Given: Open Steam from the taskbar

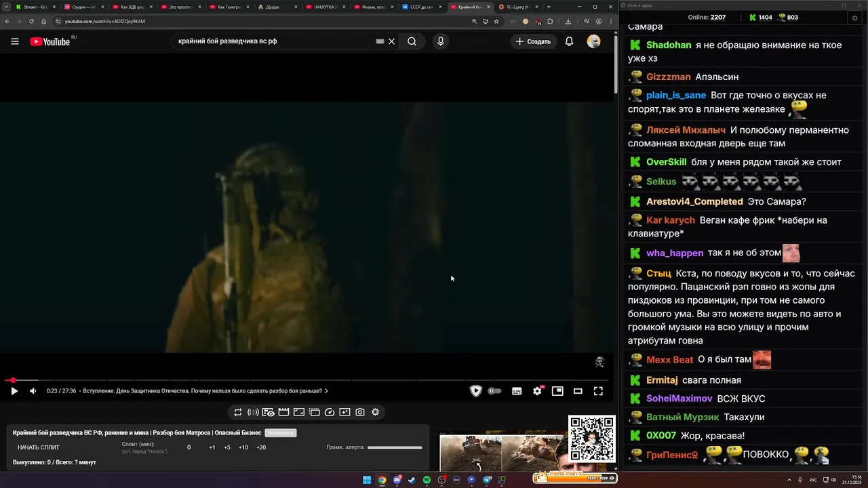Looking at the screenshot, I should (412, 480).
